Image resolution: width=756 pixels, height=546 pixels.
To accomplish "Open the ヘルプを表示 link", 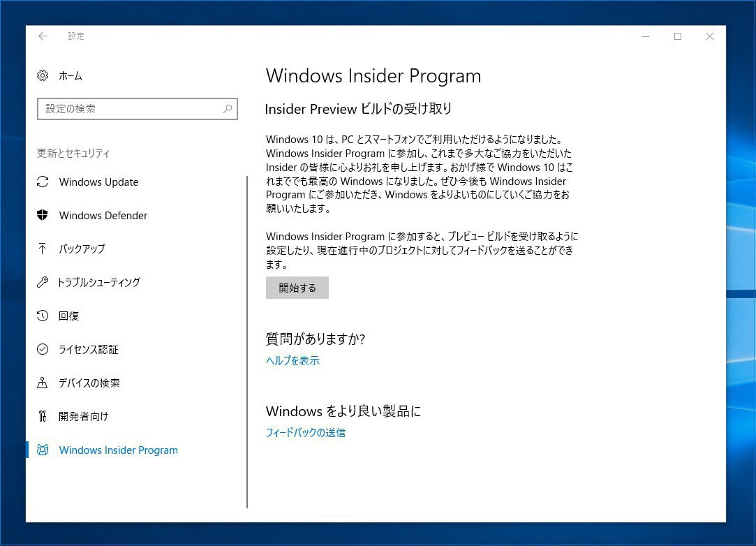I will (292, 361).
